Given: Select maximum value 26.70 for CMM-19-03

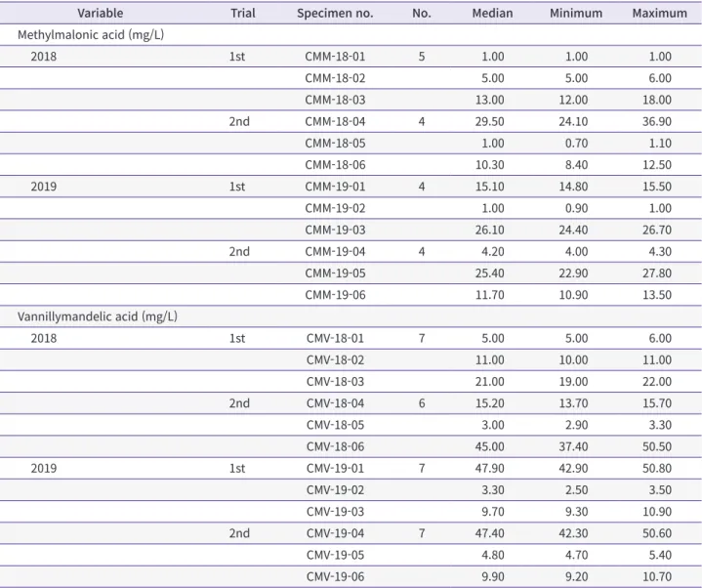Looking at the screenshot, I should pos(657,230).
